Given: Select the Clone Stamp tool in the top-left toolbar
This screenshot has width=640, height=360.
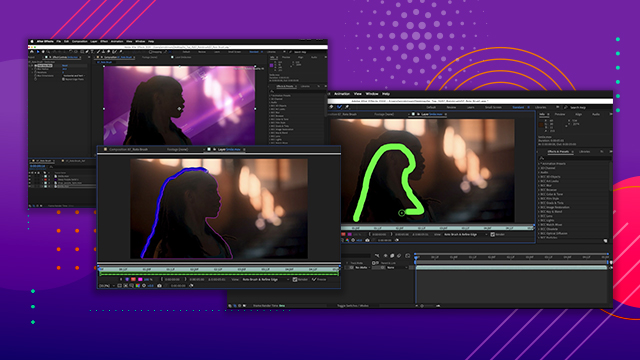Looking at the screenshot, I should [x=103, y=52].
